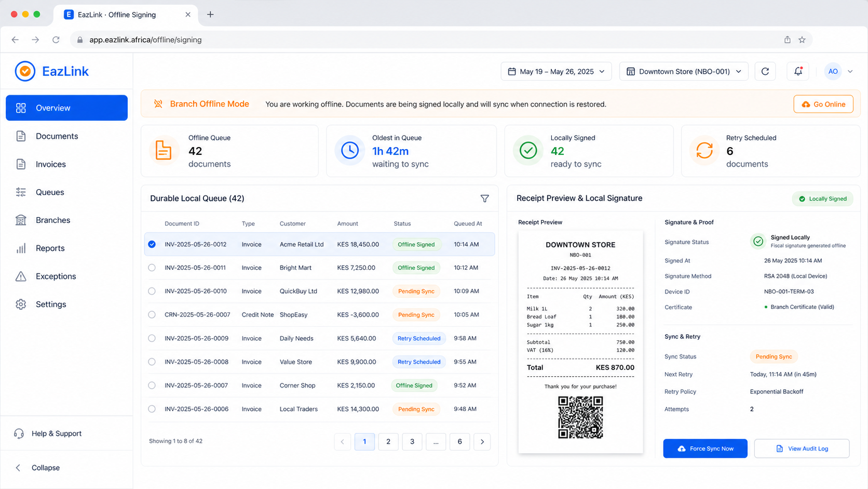Image resolution: width=868 pixels, height=489 pixels.
Task: Open the Overview menu item
Action: (66, 108)
